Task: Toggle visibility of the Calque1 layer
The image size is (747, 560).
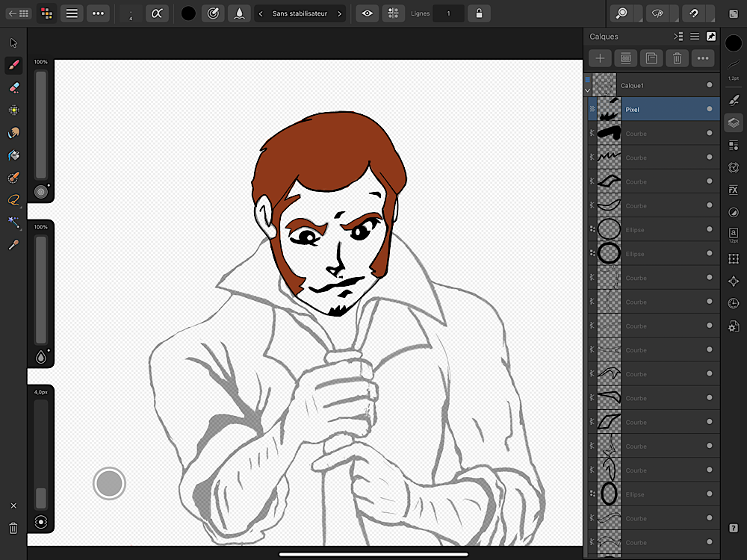Action: [x=710, y=85]
